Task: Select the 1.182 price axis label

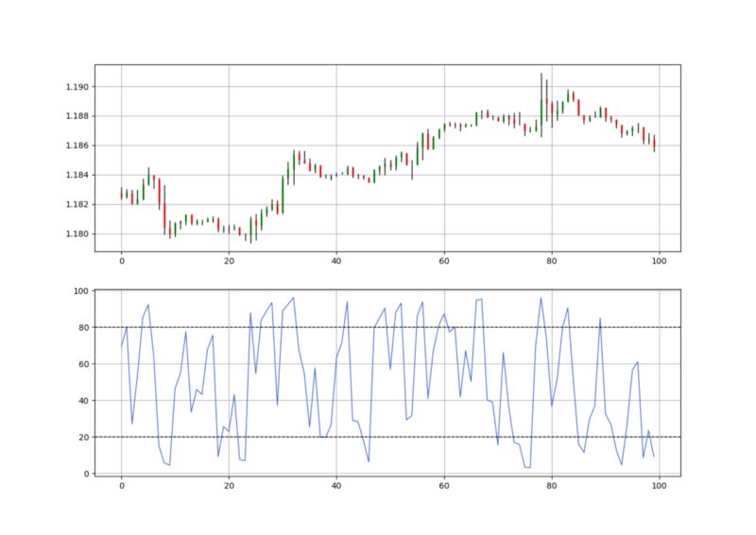Action: tap(77, 204)
